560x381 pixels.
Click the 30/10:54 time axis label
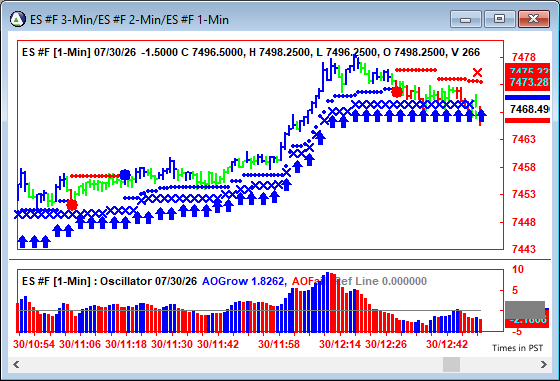pyautogui.click(x=34, y=344)
